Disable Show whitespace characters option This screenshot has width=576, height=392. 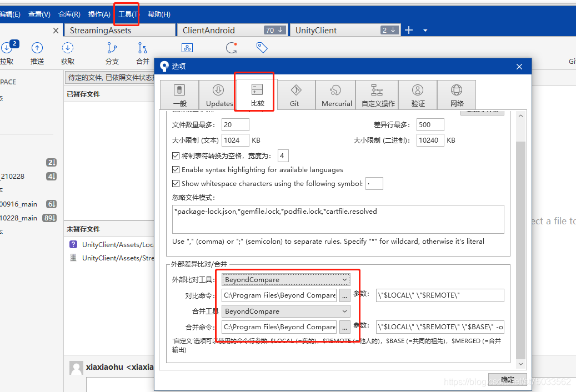176,183
